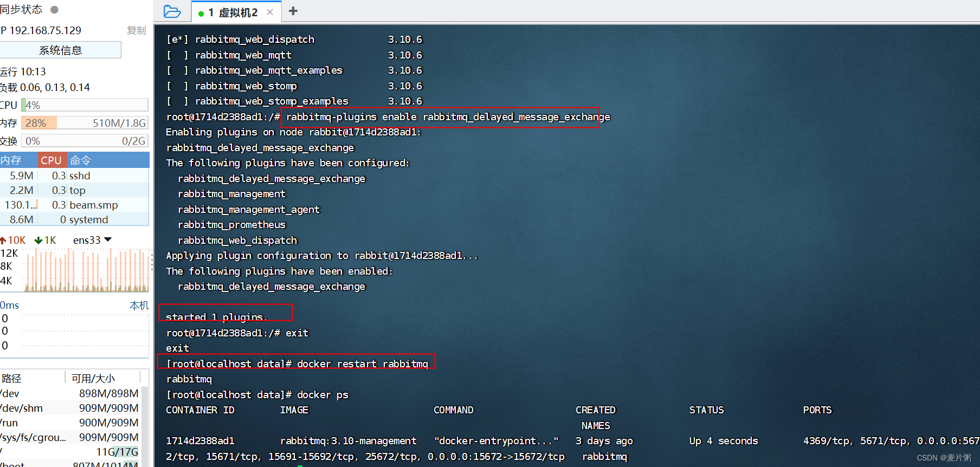This screenshot has height=467, width=980.
Task: Select the top process row
Action: tap(74, 190)
